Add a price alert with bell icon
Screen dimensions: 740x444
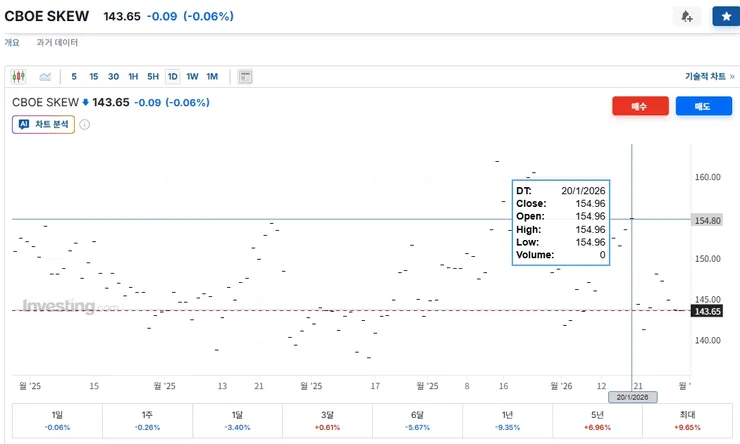(687, 17)
